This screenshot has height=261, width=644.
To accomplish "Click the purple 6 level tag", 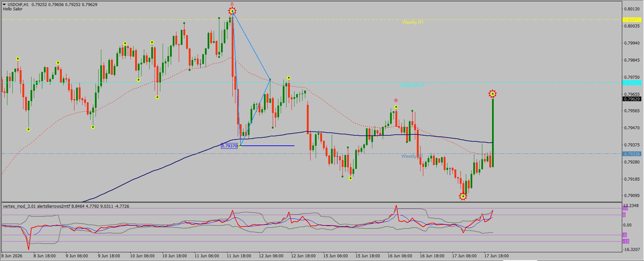I will pyautogui.click(x=624, y=215).
